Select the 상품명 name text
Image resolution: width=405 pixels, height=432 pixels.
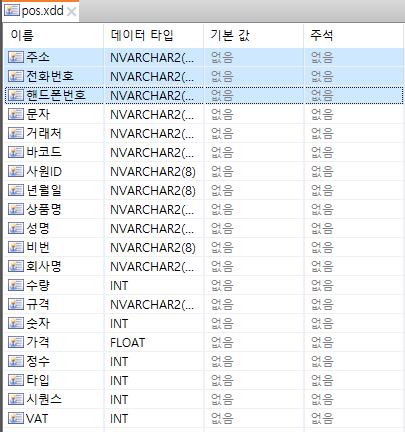click(44, 209)
